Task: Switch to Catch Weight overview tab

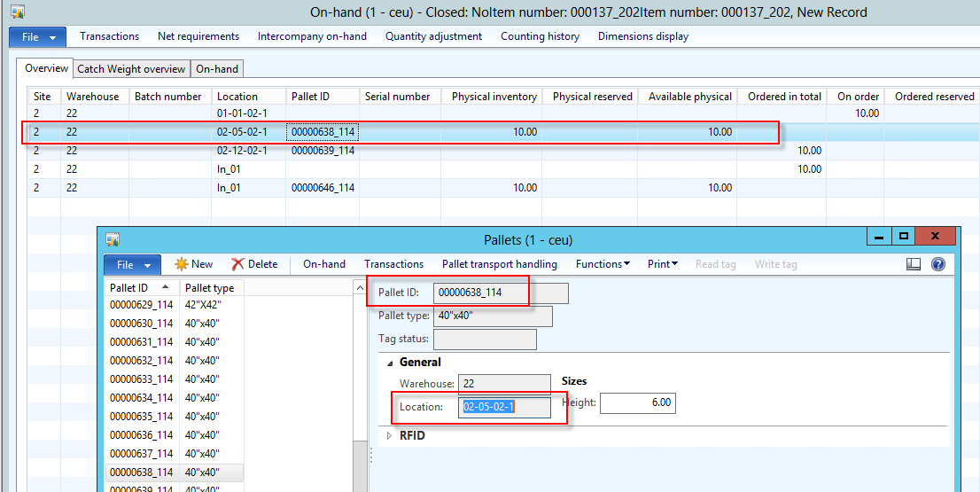Action: pyautogui.click(x=131, y=69)
